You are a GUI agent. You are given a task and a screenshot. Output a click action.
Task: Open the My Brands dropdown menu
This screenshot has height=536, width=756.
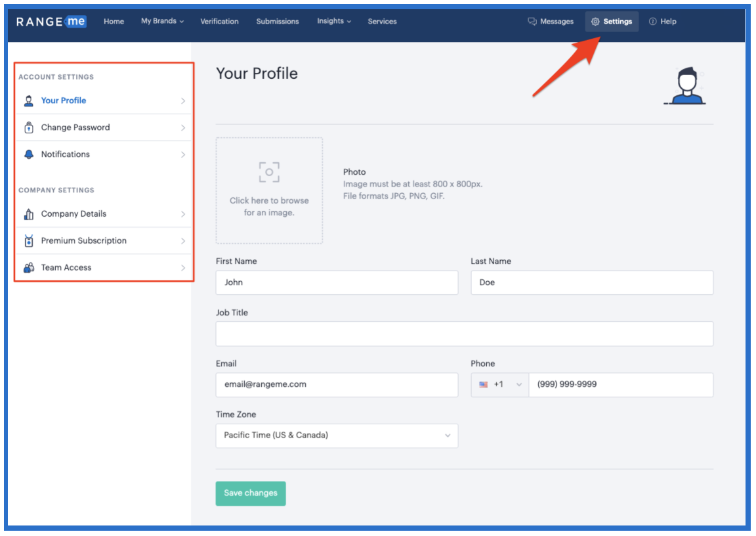162,21
